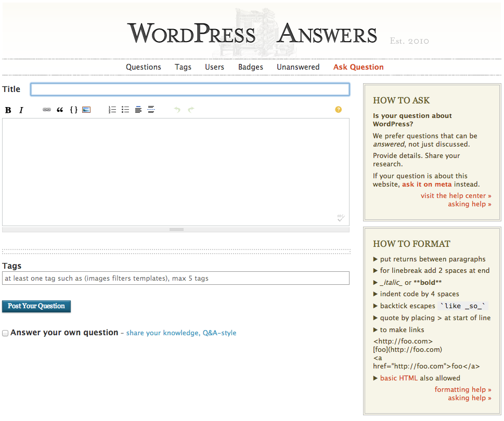504x421 pixels.
Task: Visit the help center link
Action: [x=456, y=195]
